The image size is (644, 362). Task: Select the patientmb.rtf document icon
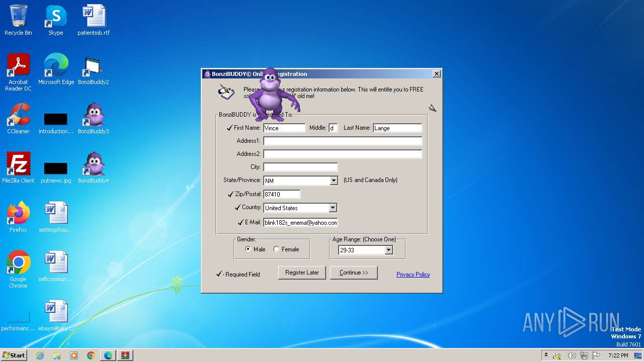point(94,20)
